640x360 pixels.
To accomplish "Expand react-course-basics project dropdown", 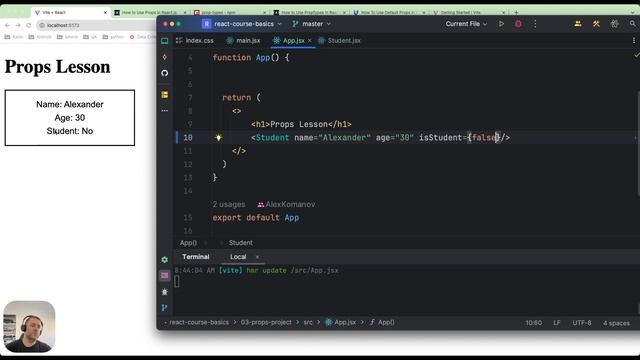I will pyautogui.click(x=248, y=24).
